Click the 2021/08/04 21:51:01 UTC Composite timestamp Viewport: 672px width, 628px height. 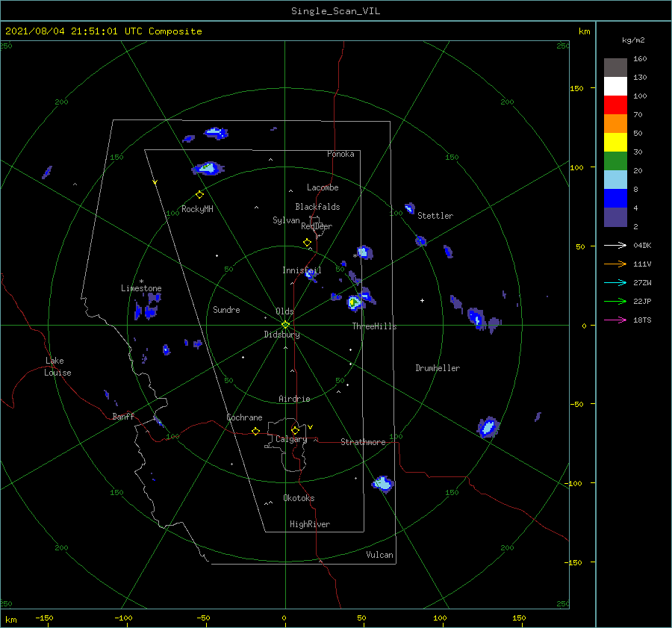(103, 31)
